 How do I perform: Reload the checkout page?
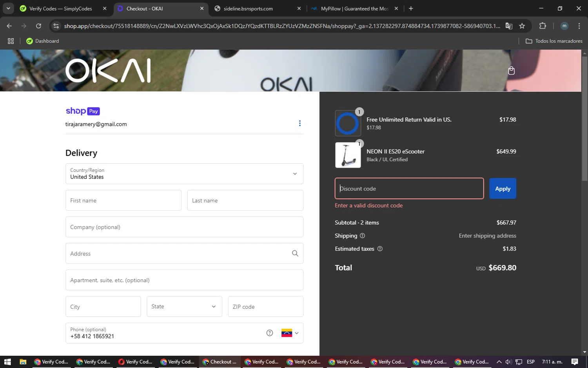point(38,26)
